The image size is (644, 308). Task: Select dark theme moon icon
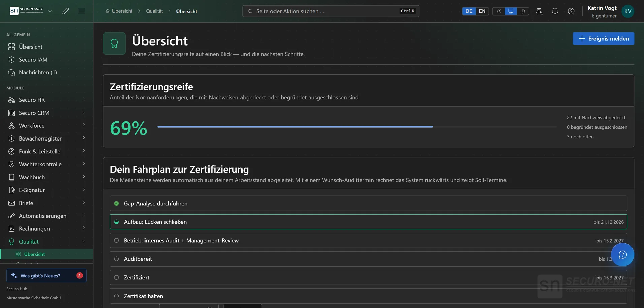(523, 11)
